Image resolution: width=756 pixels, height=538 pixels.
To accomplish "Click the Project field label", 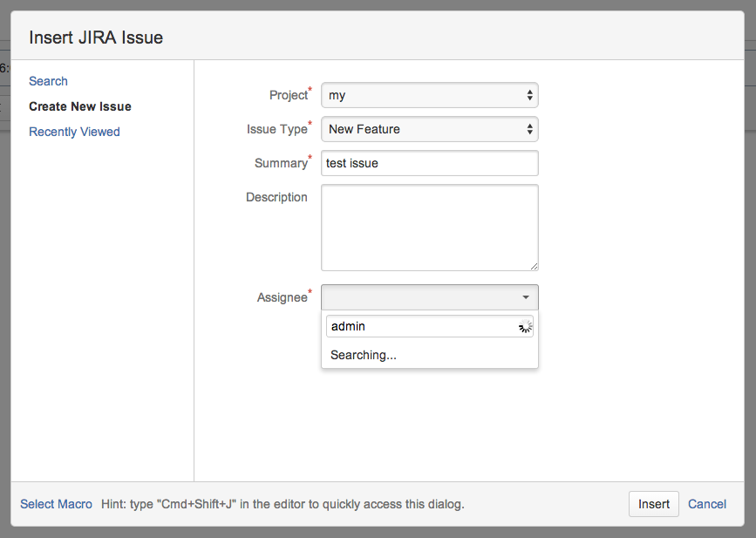I will (289, 95).
